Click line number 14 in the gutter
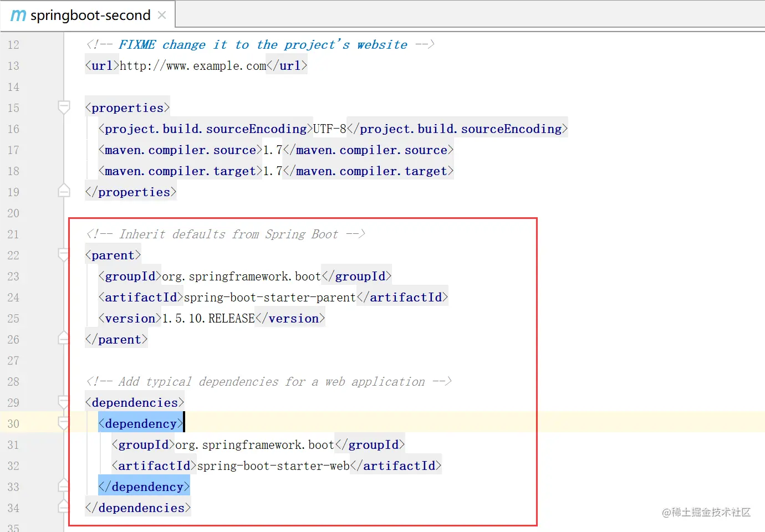The image size is (765, 532). click(x=13, y=87)
